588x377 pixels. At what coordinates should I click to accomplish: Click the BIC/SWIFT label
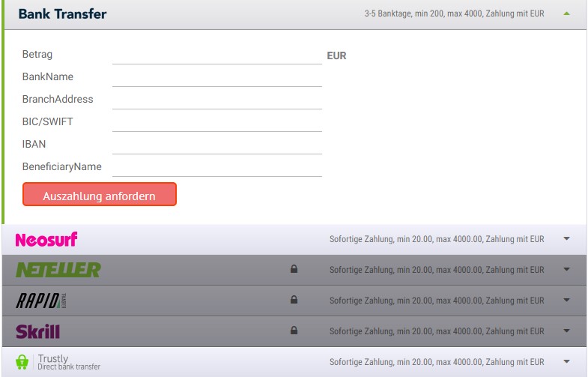pos(48,121)
